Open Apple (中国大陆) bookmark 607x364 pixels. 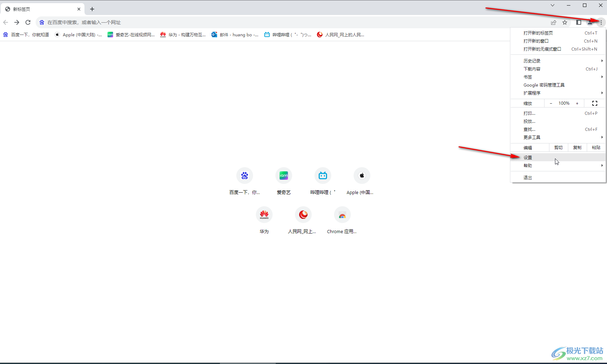coord(79,35)
